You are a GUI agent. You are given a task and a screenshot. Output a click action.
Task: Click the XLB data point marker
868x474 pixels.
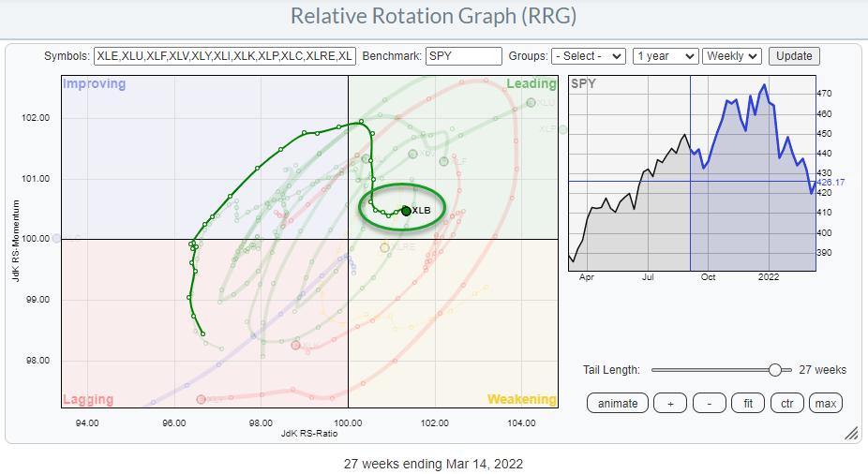[406, 210]
